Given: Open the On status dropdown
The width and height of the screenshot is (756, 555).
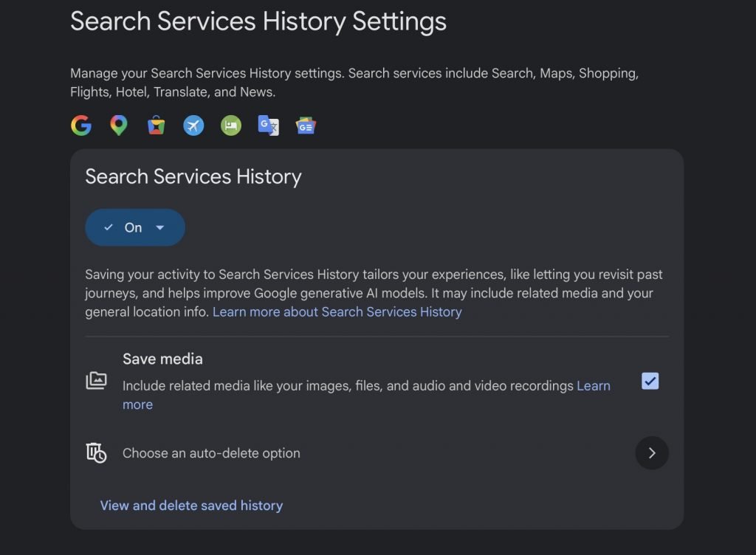Looking at the screenshot, I should click(135, 227).
